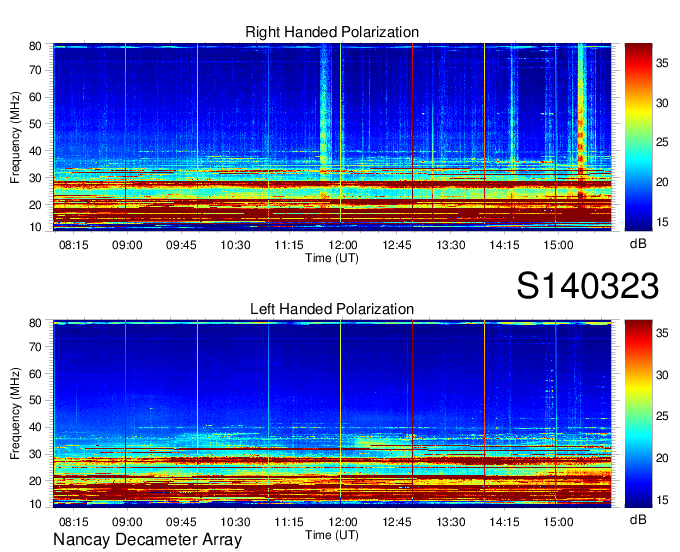
Task: Click the 35 value on Left Handed color bar
Action: (662, 333)
